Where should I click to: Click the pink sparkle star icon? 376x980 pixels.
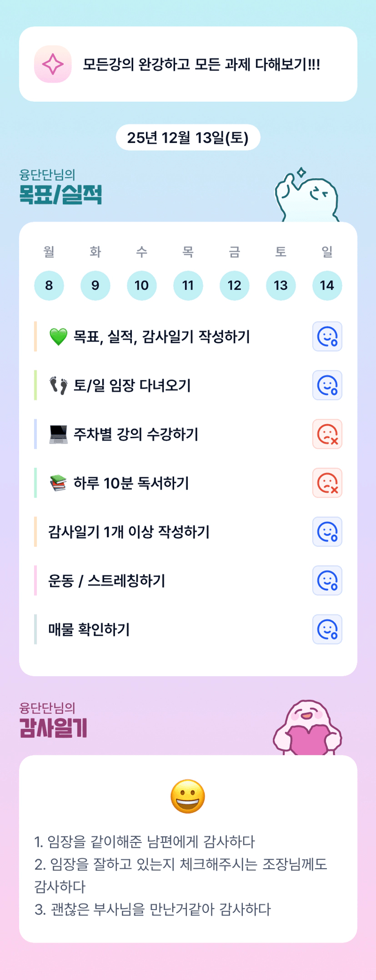53,64
